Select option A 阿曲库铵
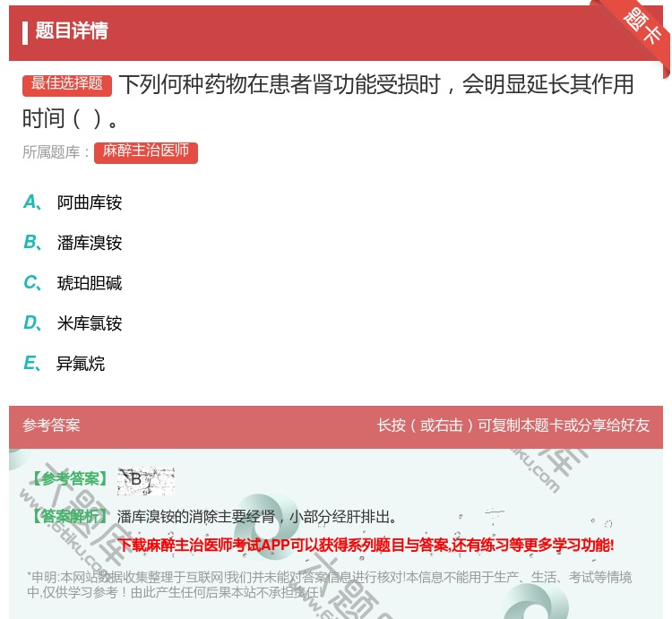This screenshot has width=672, height=619. pos(73,202)
